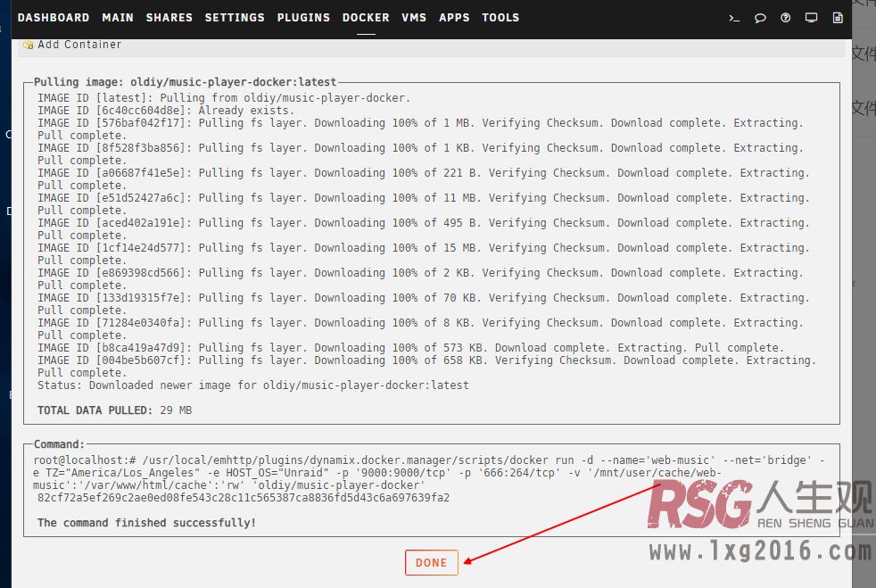Click 'Pulling image: oldiy/music-player-docker:latest' title
This screenshot has width=876, height=588.
[x=186, y=82]
